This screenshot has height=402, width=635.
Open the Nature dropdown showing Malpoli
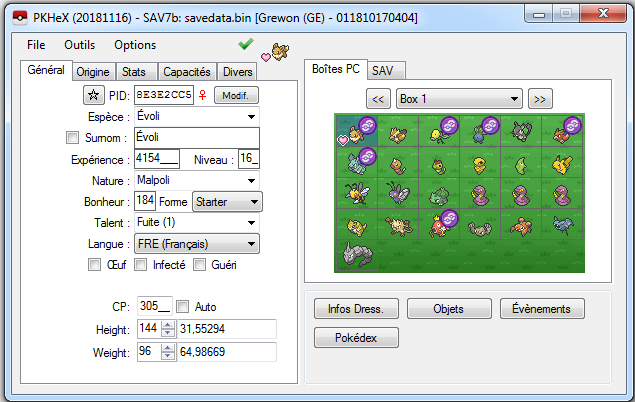coord(197,181)
